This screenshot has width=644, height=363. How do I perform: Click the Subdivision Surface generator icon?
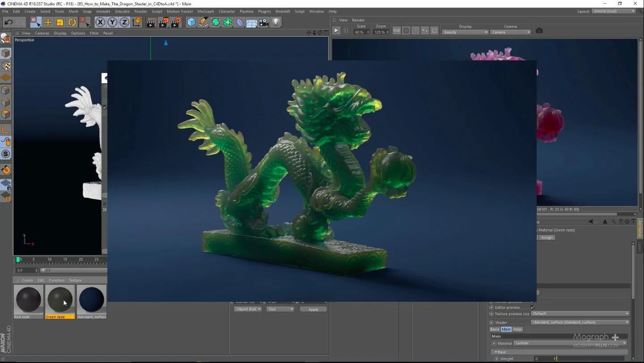point(216,22)
